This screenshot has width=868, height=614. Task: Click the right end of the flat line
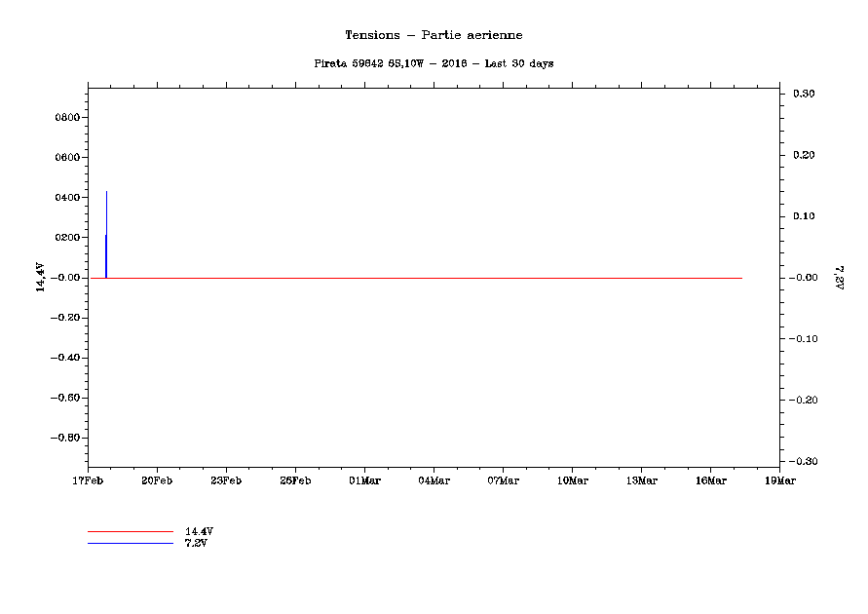point(741,278)
